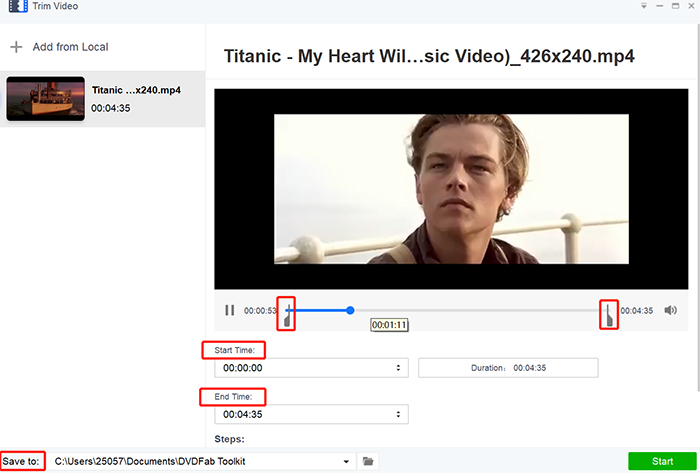Mute the audio with the speaker icon
Screen dimensions: 700x473
(670, 311)
